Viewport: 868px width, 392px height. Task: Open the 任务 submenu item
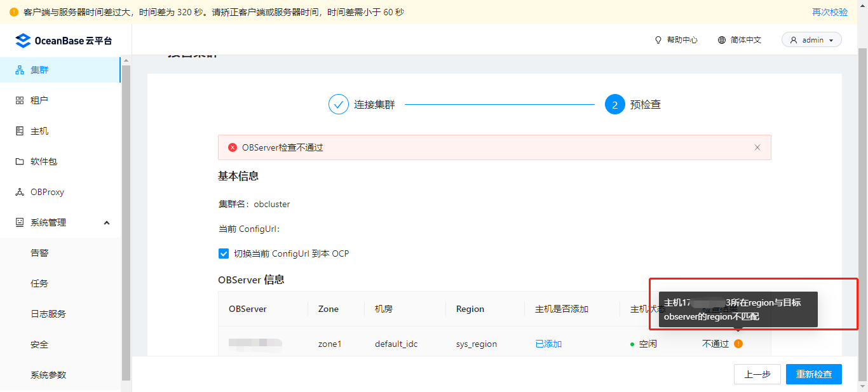click(60, 283)
